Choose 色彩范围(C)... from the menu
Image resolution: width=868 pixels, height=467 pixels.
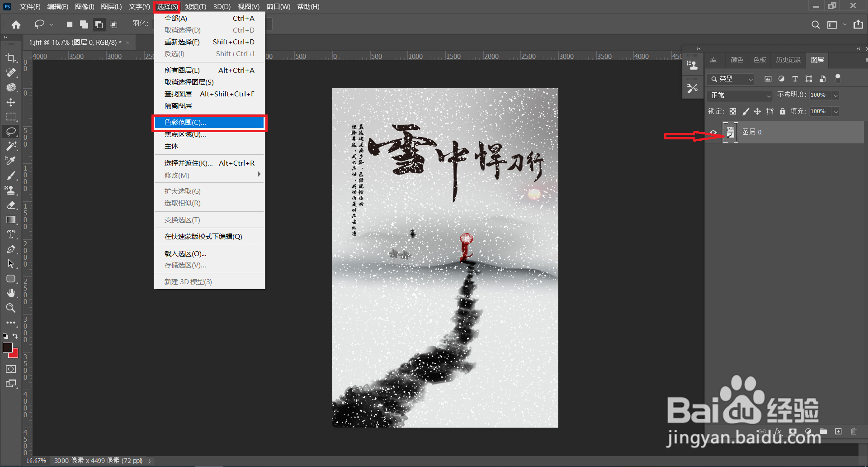pyautogui.click(x=209, y=123)
